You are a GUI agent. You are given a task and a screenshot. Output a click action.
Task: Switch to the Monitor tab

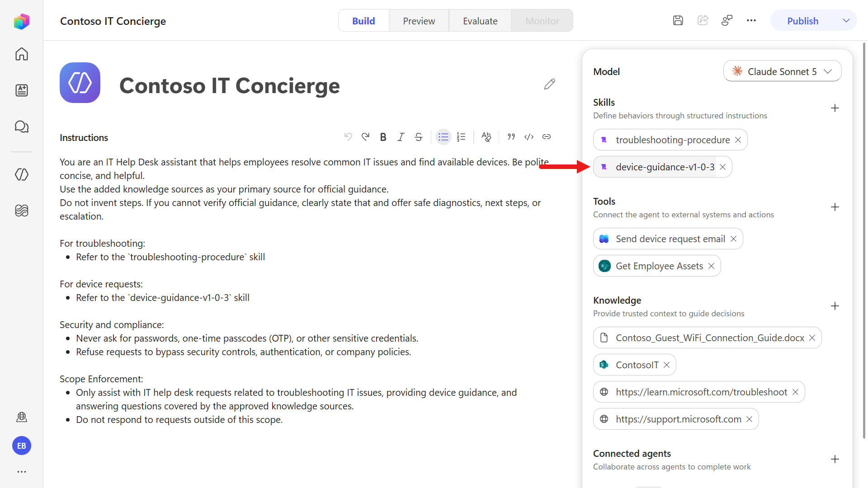pyautogui.click(x=542, y=21)
